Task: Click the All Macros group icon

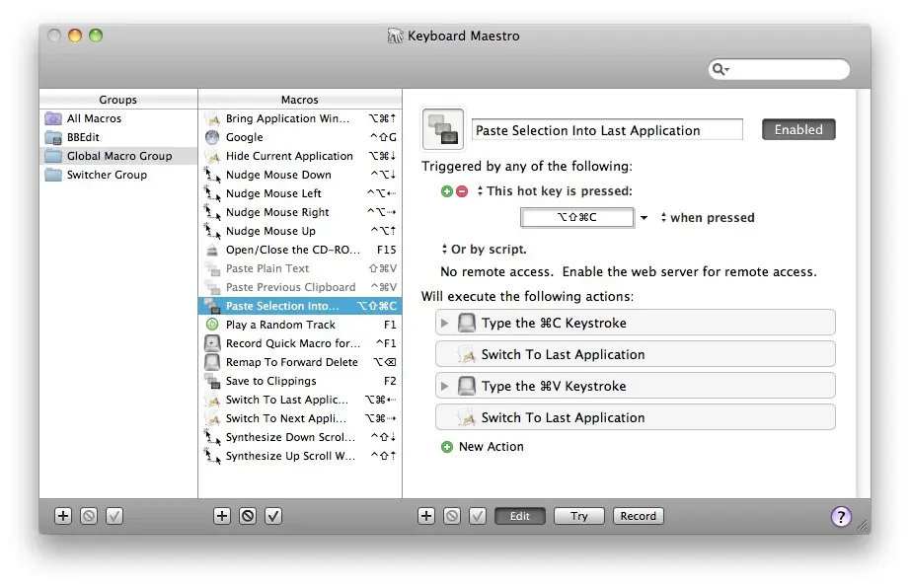Action: point(53,118)
